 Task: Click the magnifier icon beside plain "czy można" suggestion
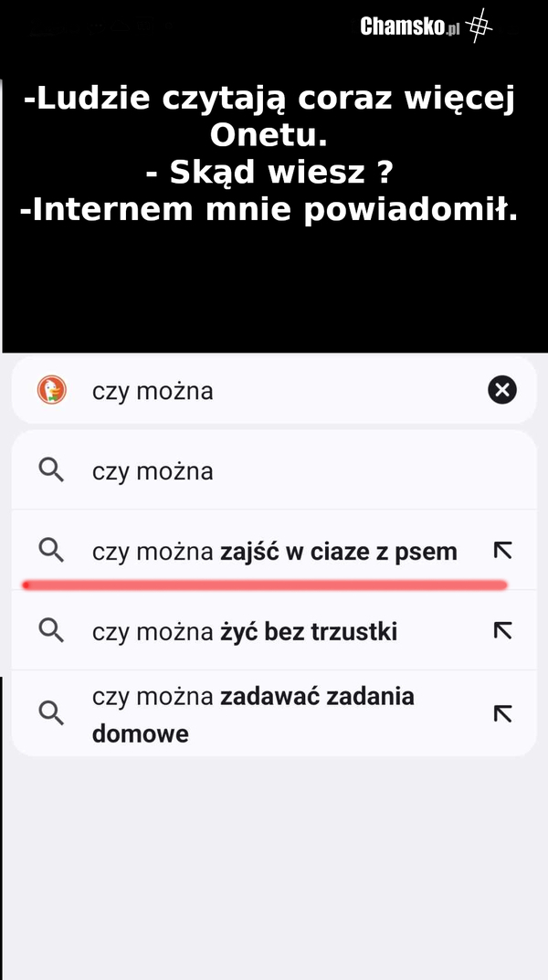pos(51,470)
